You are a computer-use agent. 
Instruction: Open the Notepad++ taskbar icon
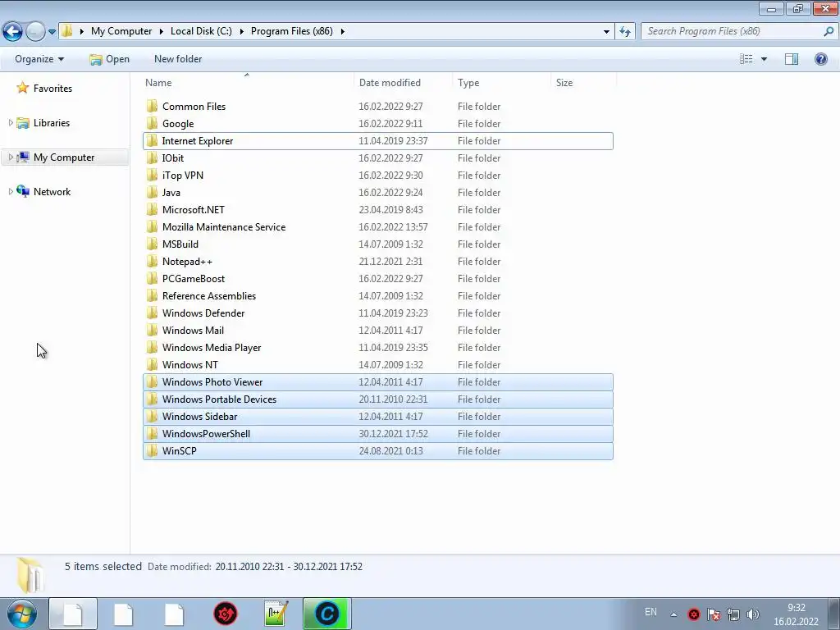click(276, 614)
